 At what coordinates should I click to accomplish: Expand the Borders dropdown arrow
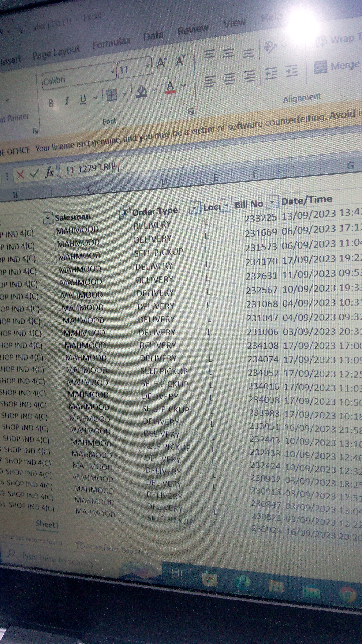pyautogui.click(x=125, y=94)
